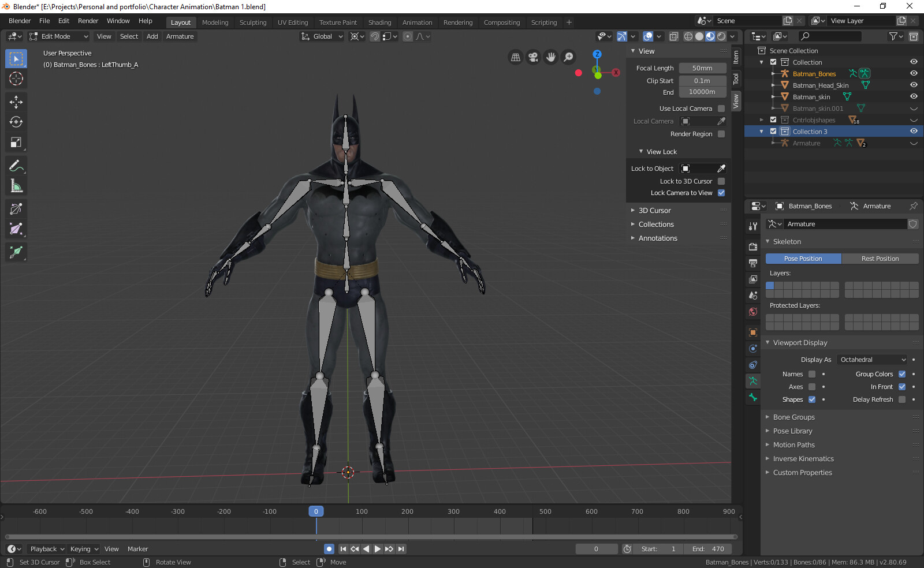Click the Rest Position button

(880, 259)
